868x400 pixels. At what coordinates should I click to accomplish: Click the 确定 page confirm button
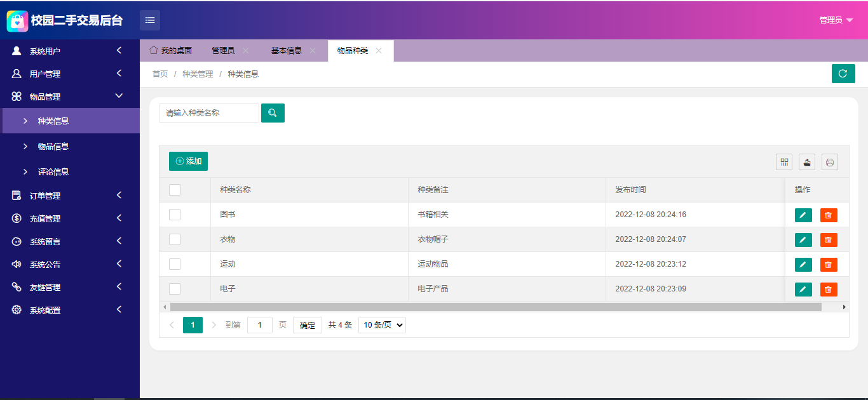point(308,325)
